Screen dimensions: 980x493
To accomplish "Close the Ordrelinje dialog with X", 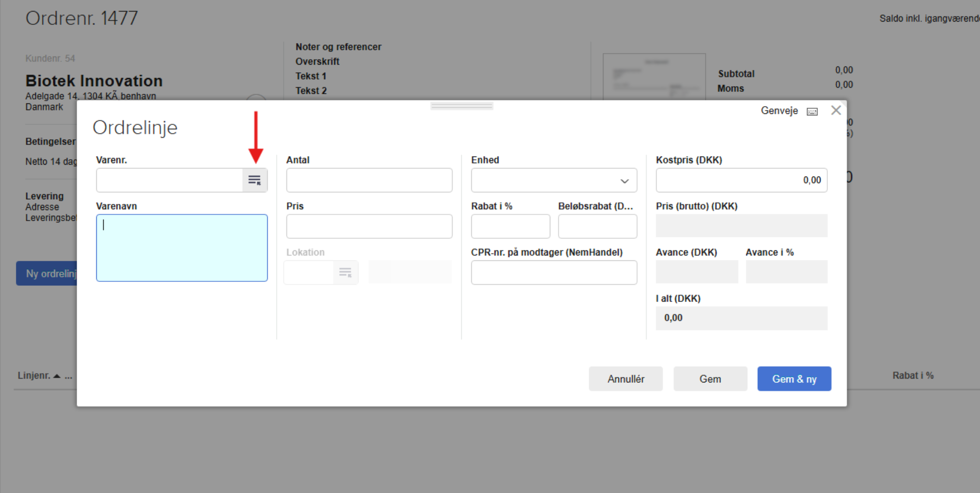I will point(836,111).
